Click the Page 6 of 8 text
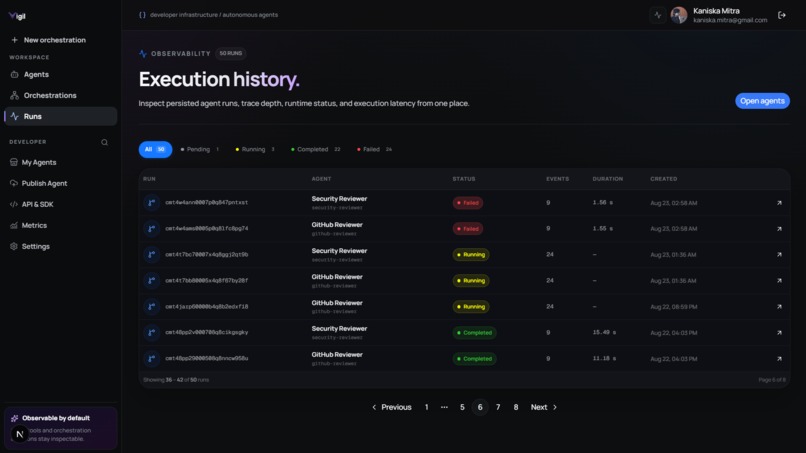The width and height of the screenshot is (806, 453). [x=772, y=380]
